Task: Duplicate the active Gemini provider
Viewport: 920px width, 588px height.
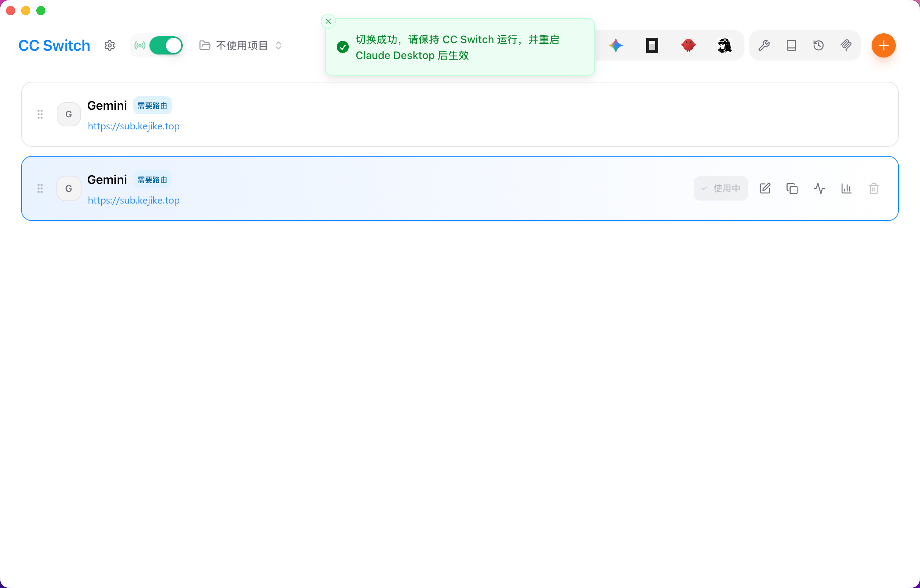Action: pos(792,188)
